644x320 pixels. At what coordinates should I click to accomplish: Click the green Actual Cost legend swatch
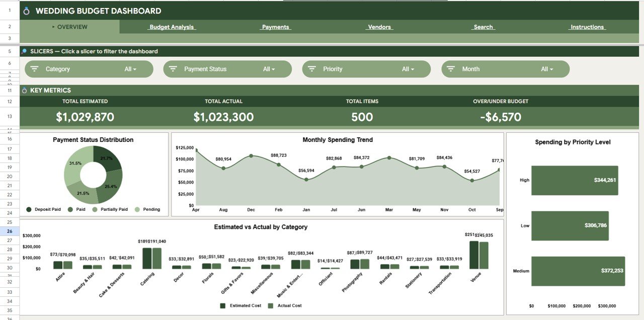(x=269, y=305)
